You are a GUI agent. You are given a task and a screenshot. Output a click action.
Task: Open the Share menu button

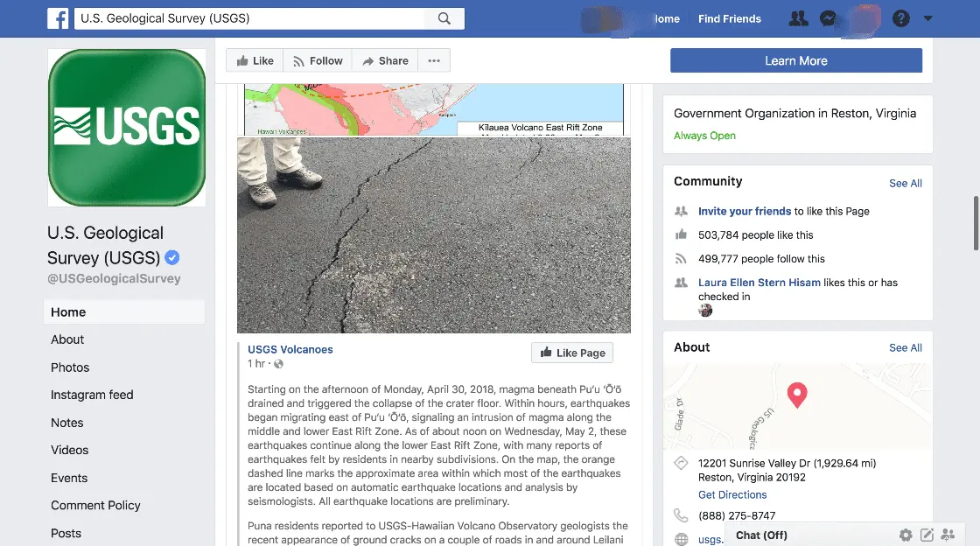tap(384, 60)
